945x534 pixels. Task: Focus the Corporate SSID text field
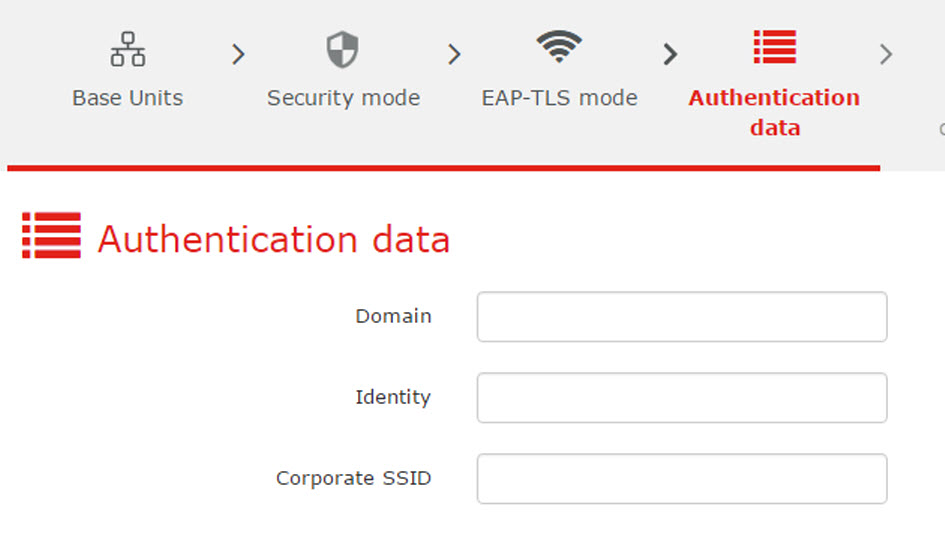682,479
